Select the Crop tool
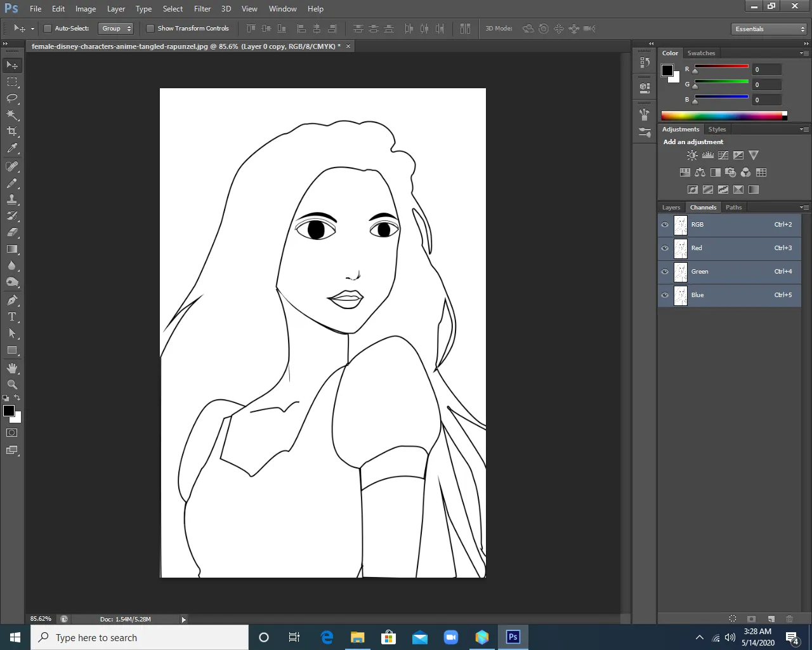 (12, 131)
